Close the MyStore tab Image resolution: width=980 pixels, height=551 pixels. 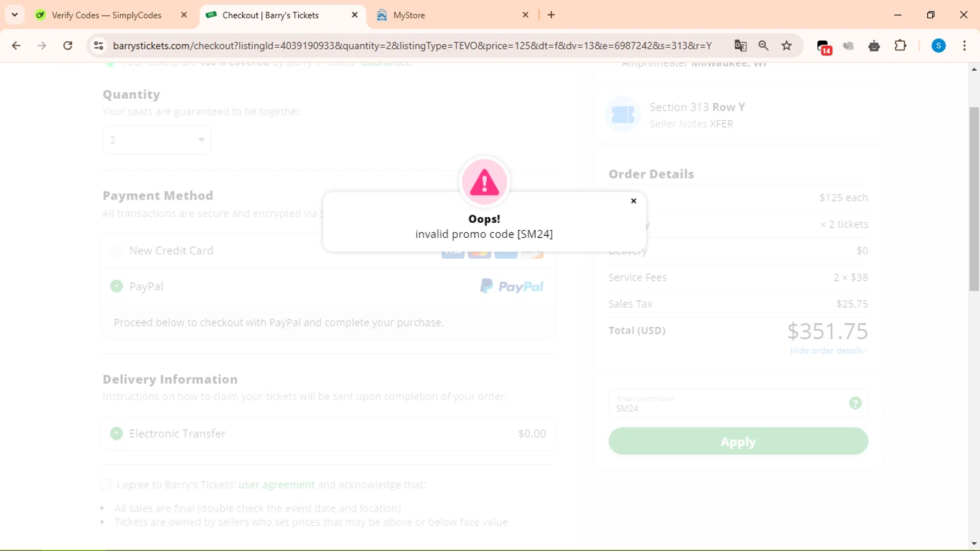point(525,14)
